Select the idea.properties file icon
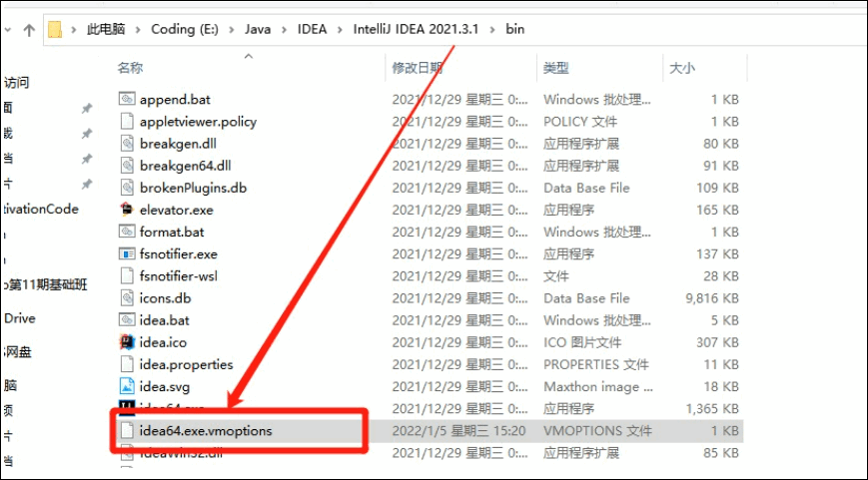868x480 pixels. click(127, 364)
